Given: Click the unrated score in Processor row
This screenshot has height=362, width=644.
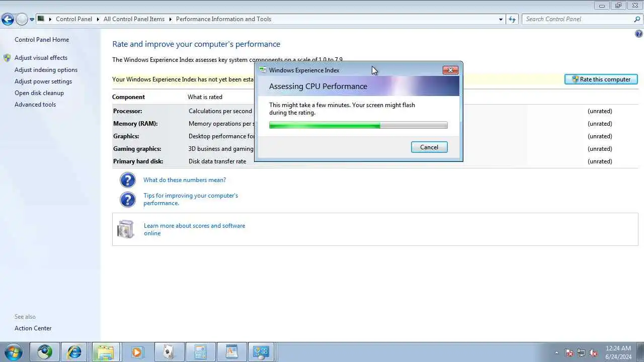Looking at the screenshot, I should 600,111.
